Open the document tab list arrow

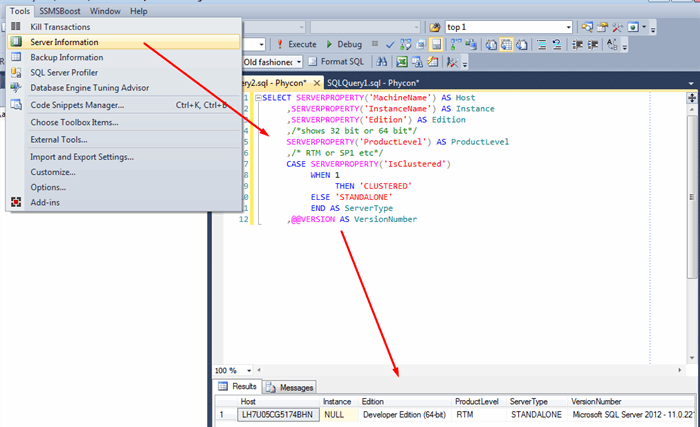(691, 84)
